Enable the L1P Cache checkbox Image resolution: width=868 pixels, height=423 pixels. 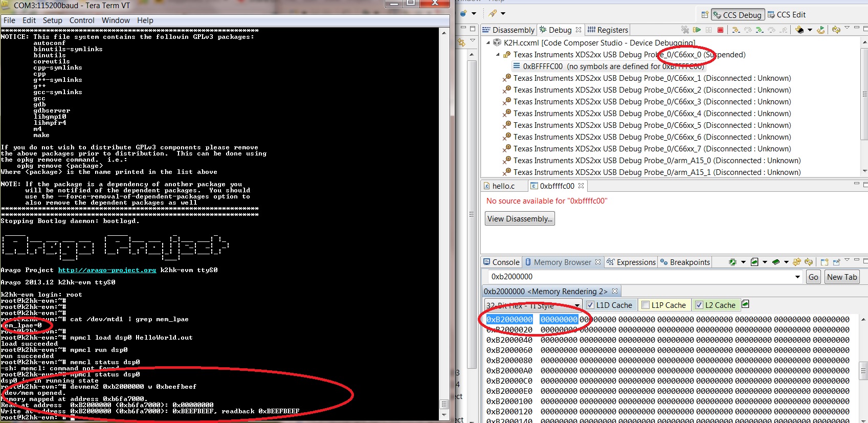(x=646, y=305)
